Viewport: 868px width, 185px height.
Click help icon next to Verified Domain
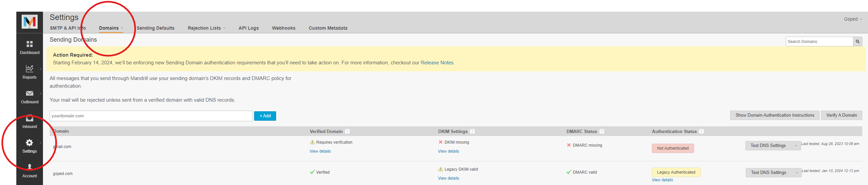click(347, 131)
